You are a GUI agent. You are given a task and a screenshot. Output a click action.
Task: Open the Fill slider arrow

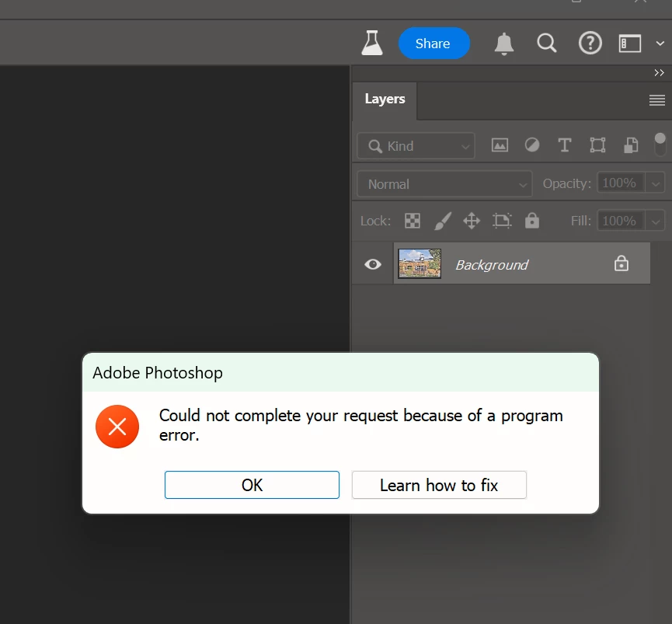655,221
